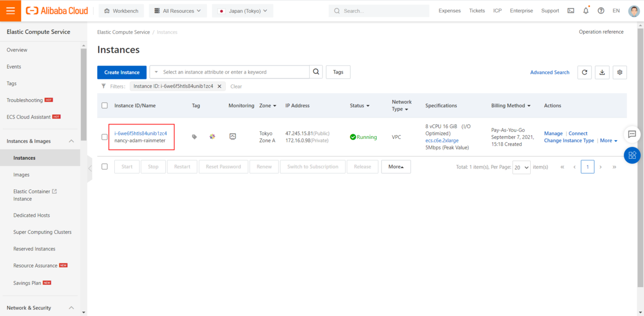This screenshot has height=316, width=644.
Task: Click the Tags button beside search
Action: pyautogui.click(x=338, y=72)
